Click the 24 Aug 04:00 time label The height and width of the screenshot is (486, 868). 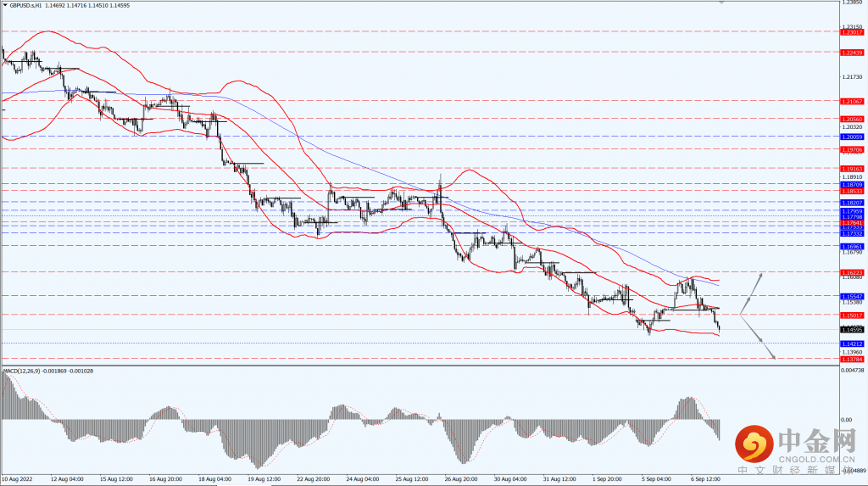coord(363,479)
